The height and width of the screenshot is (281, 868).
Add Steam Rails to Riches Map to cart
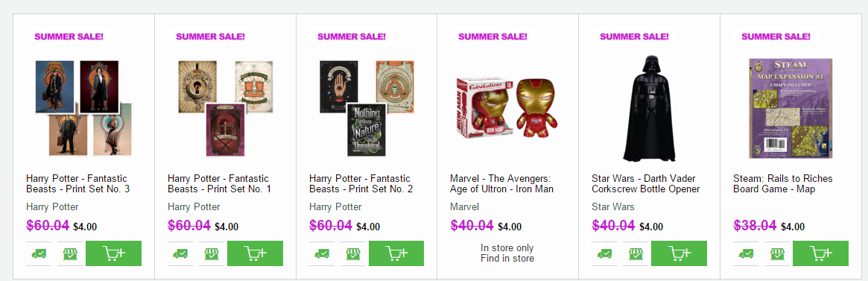pos(820,253)
